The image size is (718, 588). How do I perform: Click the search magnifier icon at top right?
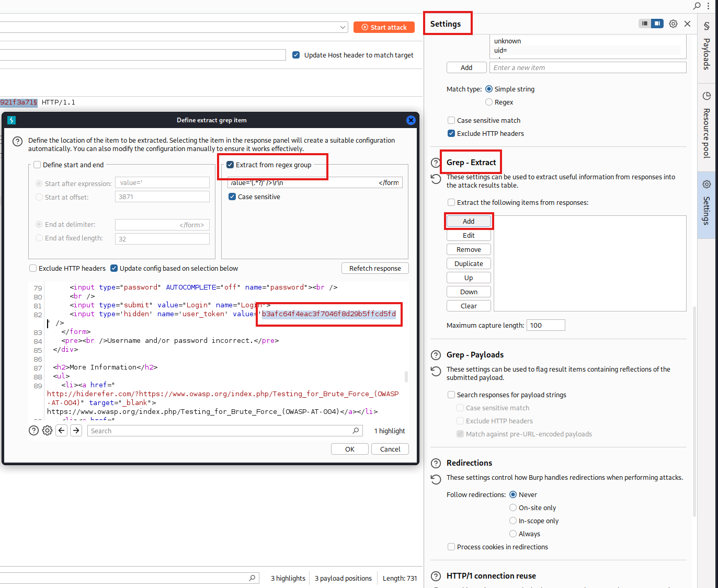tap(697, 6)
